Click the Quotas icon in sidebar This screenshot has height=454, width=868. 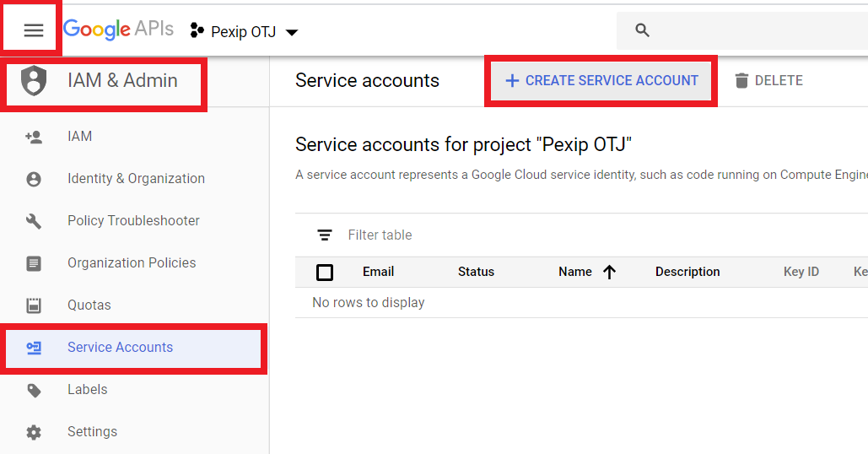click(34, 305)
